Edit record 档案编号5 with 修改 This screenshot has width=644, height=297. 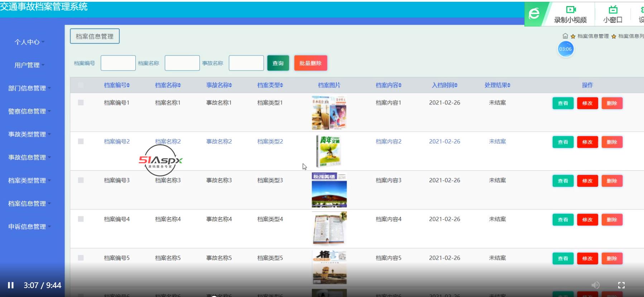[587, 258]
